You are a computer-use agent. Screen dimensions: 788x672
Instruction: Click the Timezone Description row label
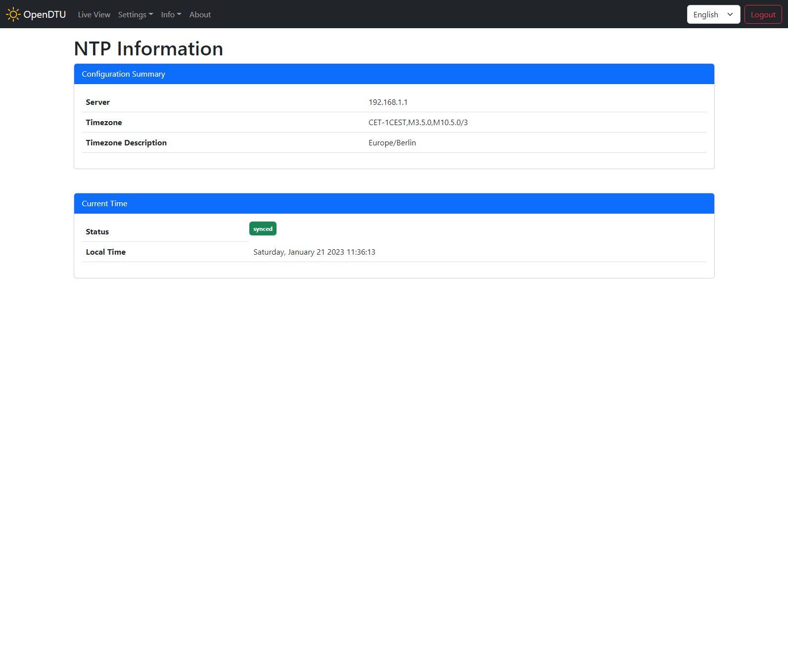126,143
